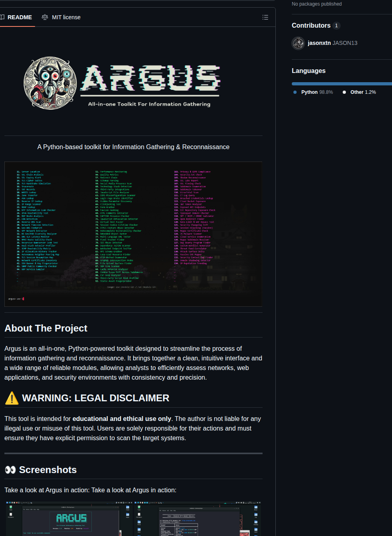Click 'educational and ethical use only' bold text
This screenshot has width=392, height=536.
122,419
